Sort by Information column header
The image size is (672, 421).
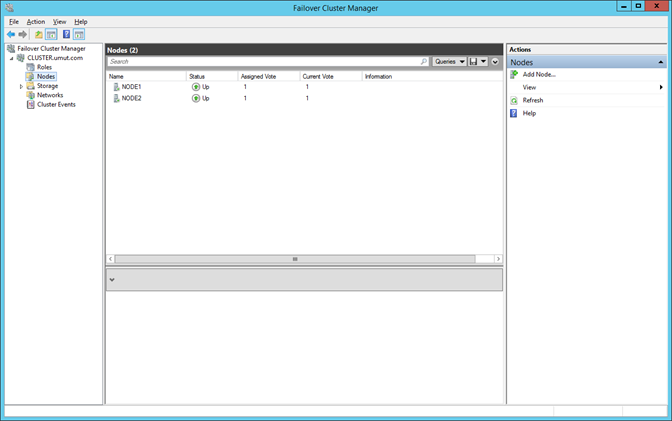pyautogui.click(x=432, y=76)
